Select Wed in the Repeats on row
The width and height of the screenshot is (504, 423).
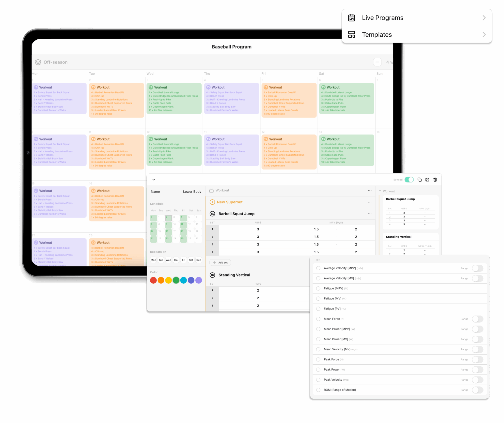(168, 260)
